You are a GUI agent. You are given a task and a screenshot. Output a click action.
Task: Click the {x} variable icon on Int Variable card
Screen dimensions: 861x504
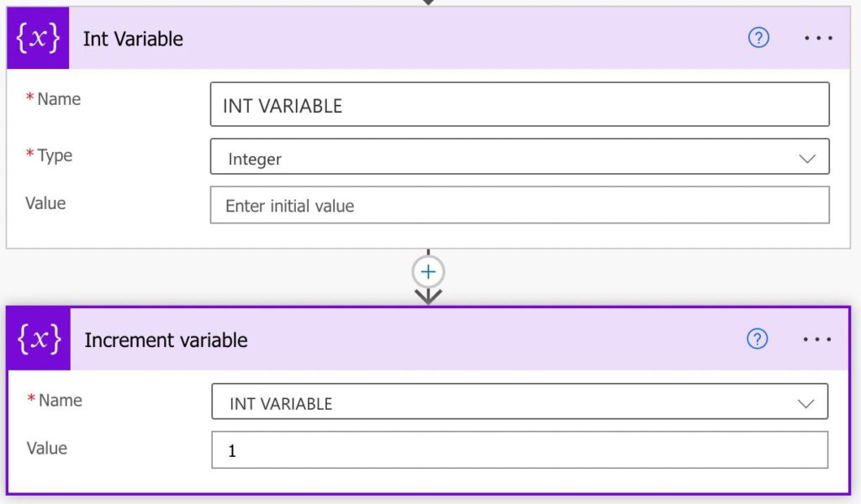[37, 37]
